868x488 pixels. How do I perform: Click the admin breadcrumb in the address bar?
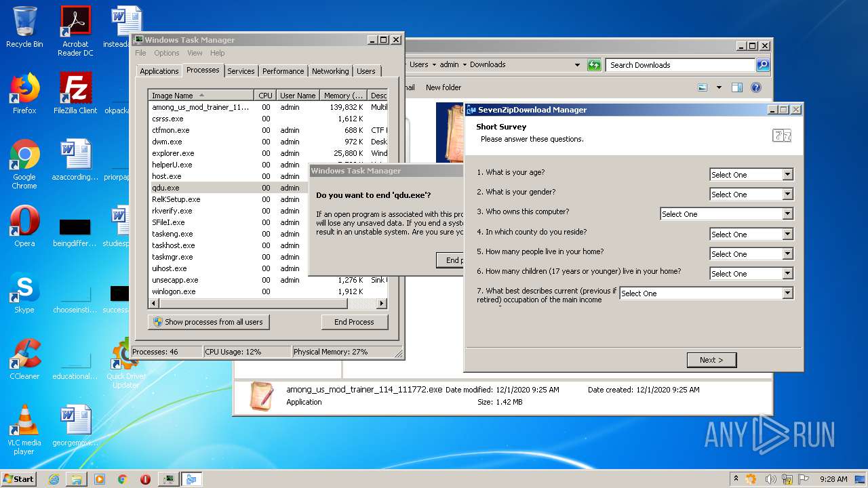click(449, 65)
